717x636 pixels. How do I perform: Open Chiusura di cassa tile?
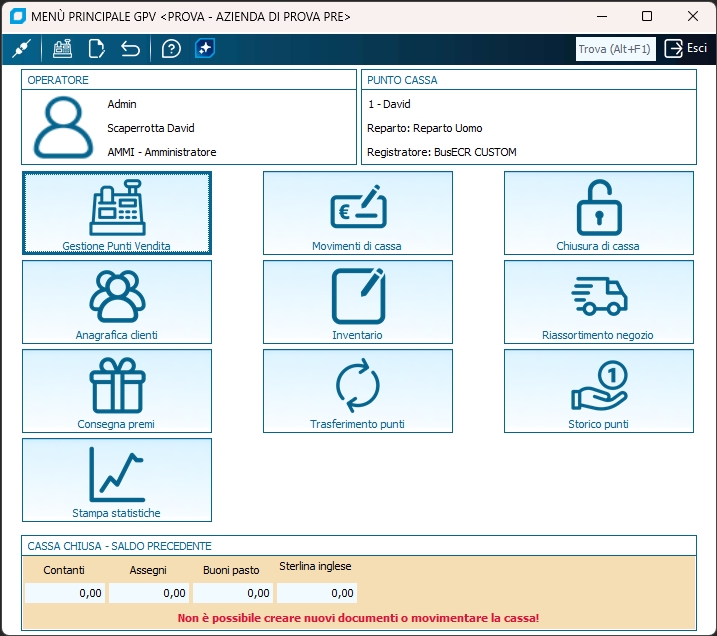pyautogui.click(x=598, y=213)
